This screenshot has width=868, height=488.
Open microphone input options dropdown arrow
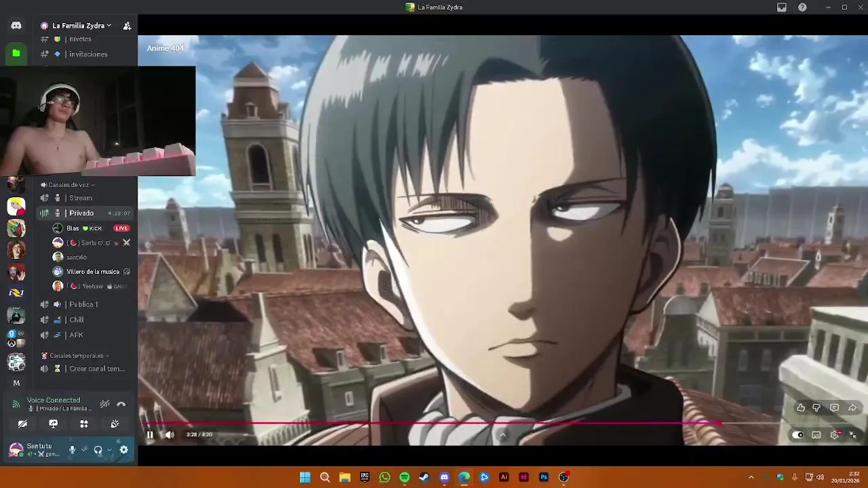pos(84,449)
